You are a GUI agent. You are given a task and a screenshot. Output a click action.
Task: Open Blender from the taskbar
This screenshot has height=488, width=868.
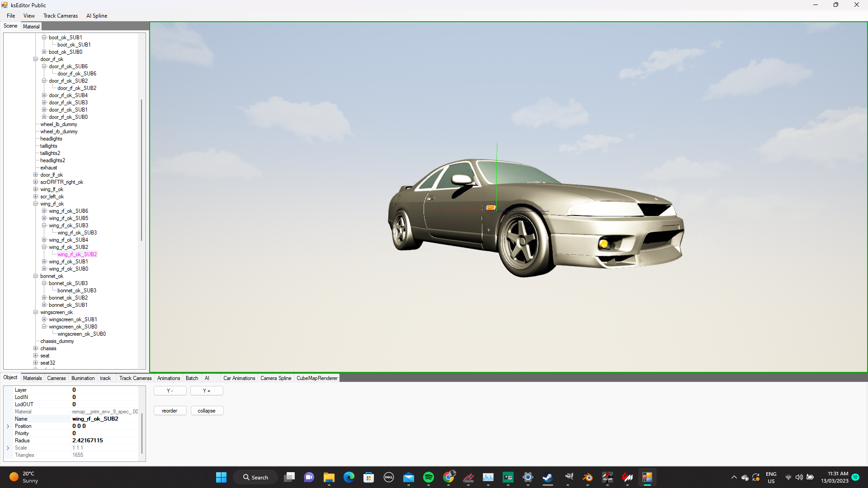pos(587,477)
